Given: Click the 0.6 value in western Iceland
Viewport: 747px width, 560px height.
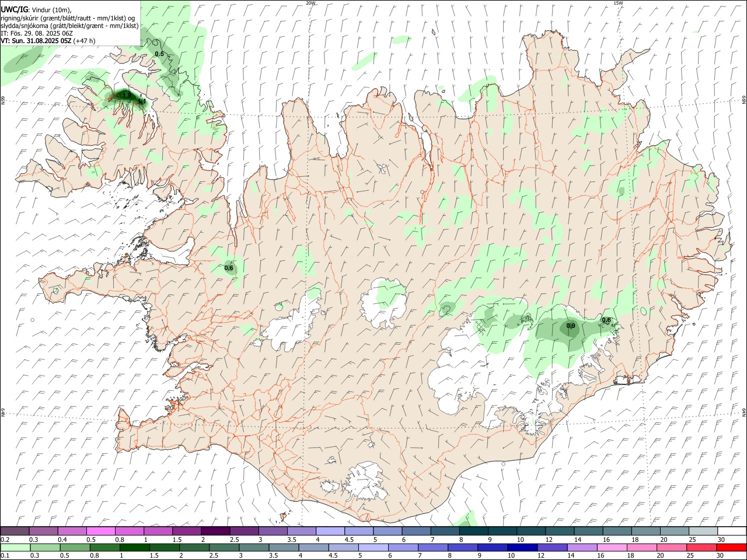Looking at the screenshot, I should click(x=229, y=268).
